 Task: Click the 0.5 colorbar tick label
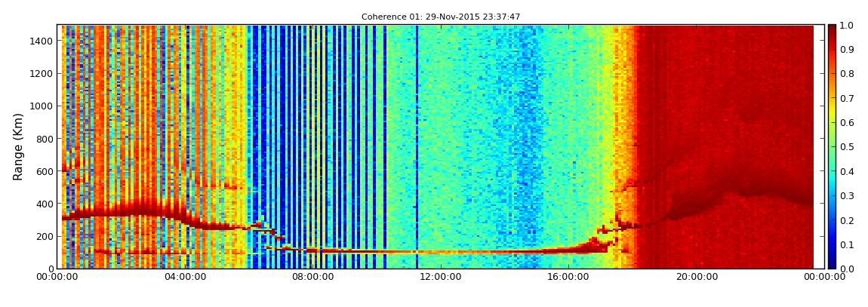(x=847, y=147)
